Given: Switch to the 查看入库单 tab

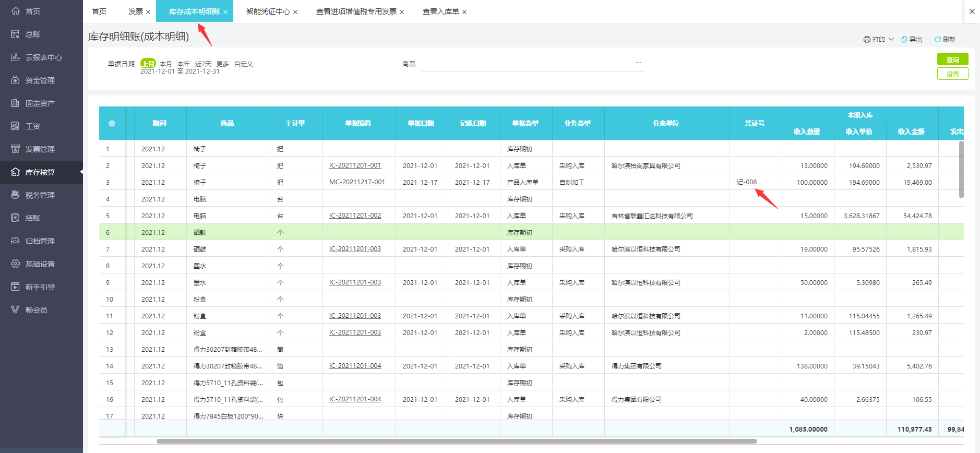Looking at the screenshot, I should 440,11.
